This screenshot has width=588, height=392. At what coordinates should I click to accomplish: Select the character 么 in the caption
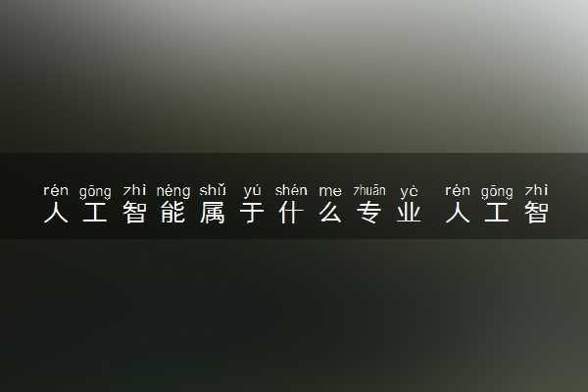[330, 212]
